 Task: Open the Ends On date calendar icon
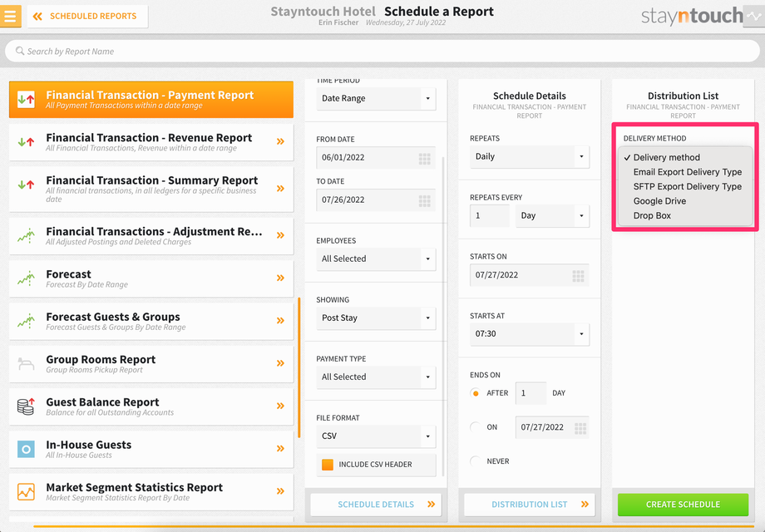tap(580, 428)
